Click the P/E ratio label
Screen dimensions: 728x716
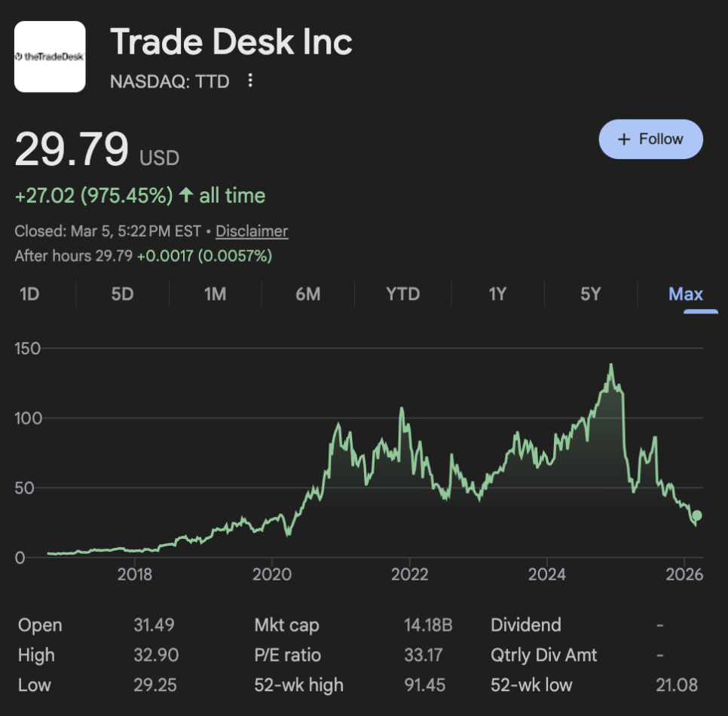pyautogui.click(x=287, y=655)
